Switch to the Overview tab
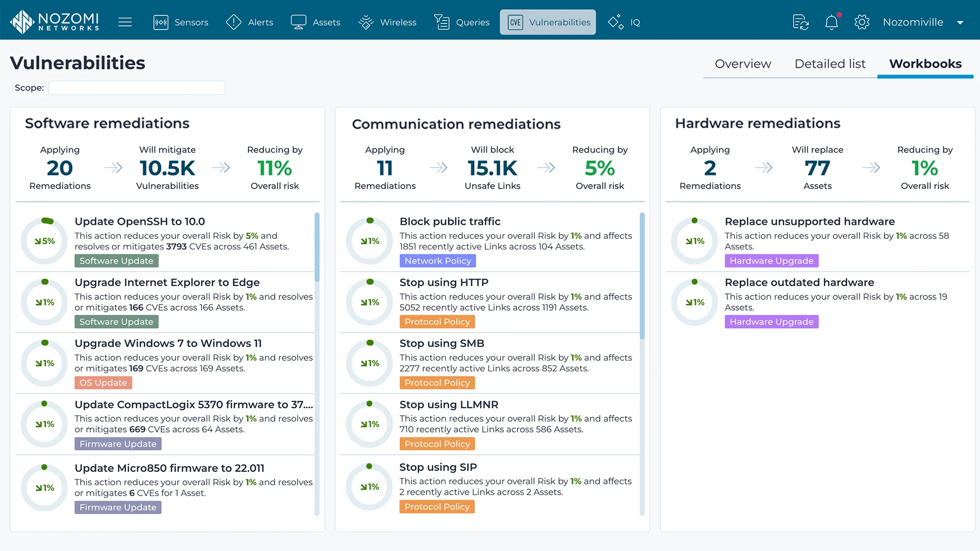Screen dimensions: 980x551 743,64
